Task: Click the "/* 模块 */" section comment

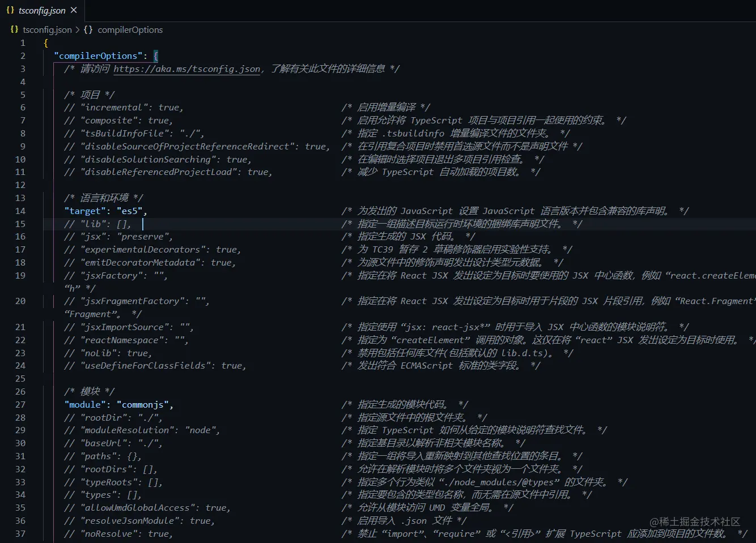Action: (x=90, y=391)
